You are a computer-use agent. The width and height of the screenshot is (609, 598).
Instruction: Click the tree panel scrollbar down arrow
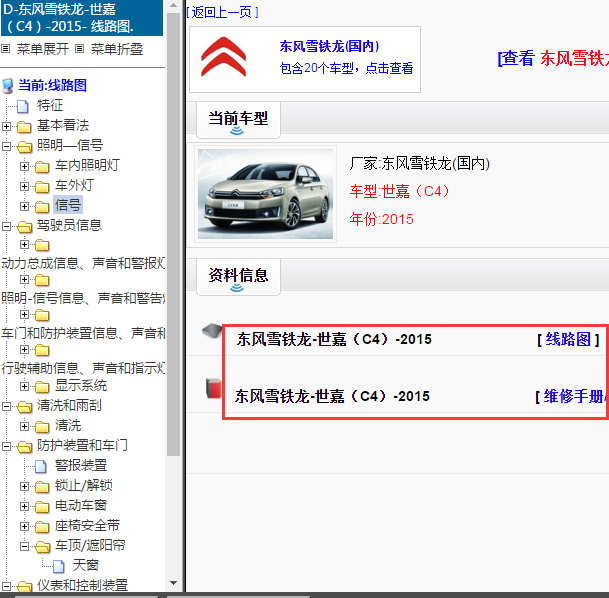174,583
